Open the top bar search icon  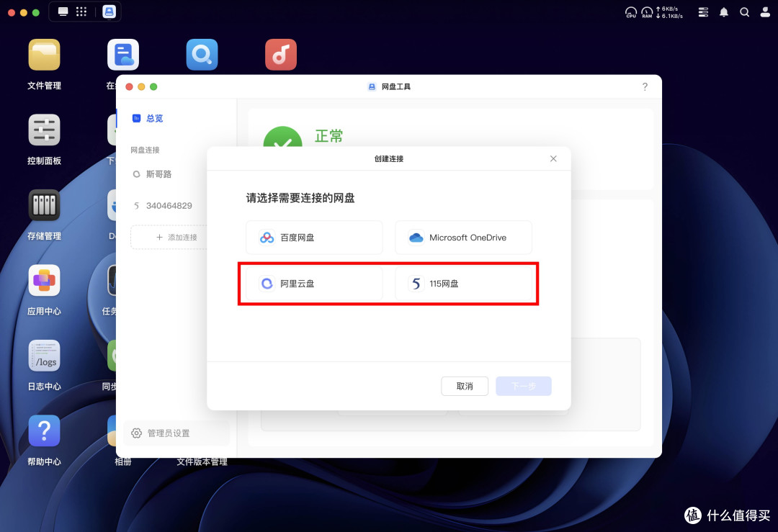pos(745,12)
